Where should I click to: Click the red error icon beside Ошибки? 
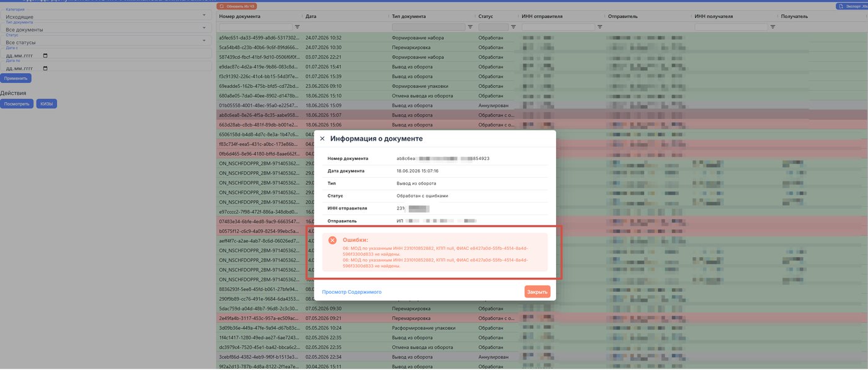click(x=332, y=240)
